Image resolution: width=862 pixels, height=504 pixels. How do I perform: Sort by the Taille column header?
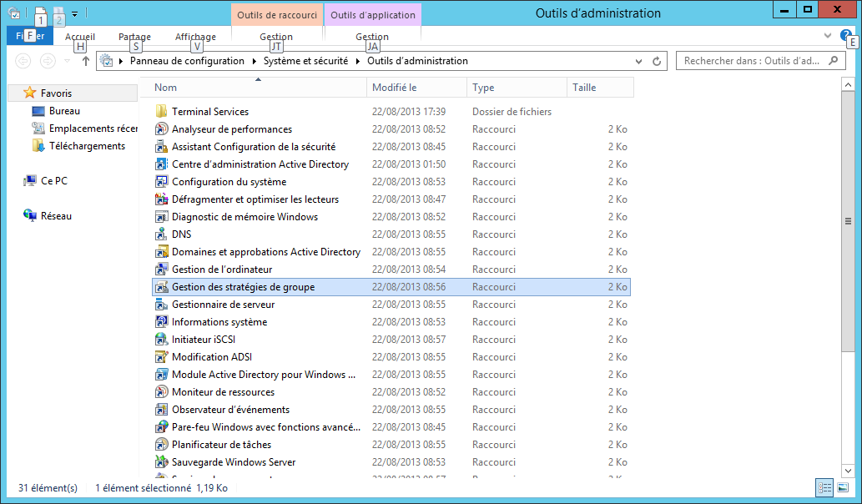600,88
